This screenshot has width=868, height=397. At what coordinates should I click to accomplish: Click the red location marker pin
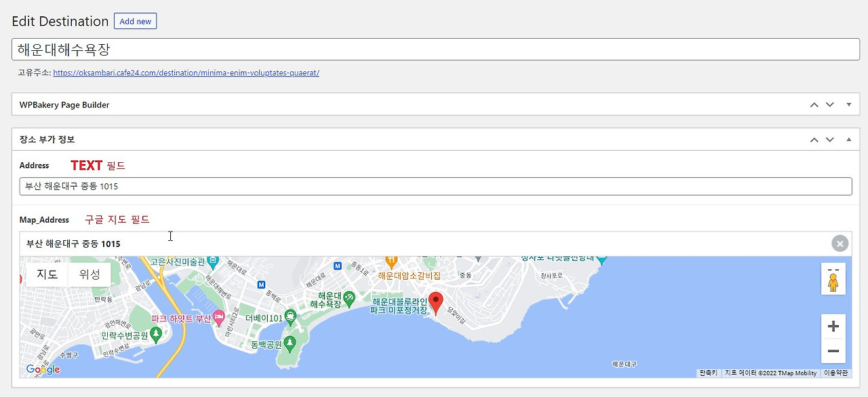[x=436, y=303]
